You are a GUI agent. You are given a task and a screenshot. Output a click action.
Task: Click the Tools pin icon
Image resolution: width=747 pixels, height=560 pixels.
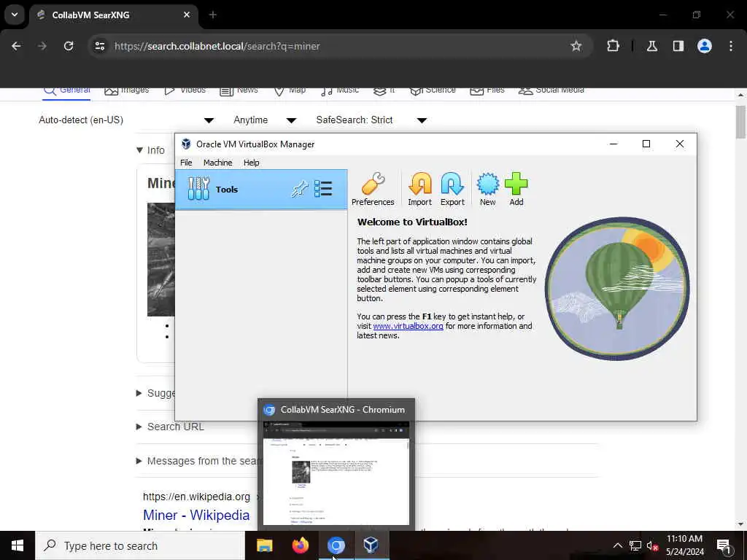(x=300, y=189)
